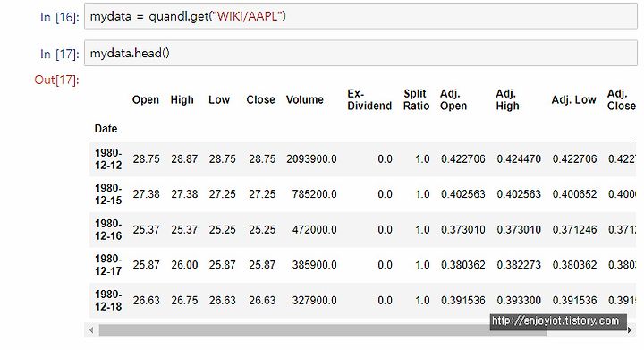Click the Volume column header

tap(305, 100)
